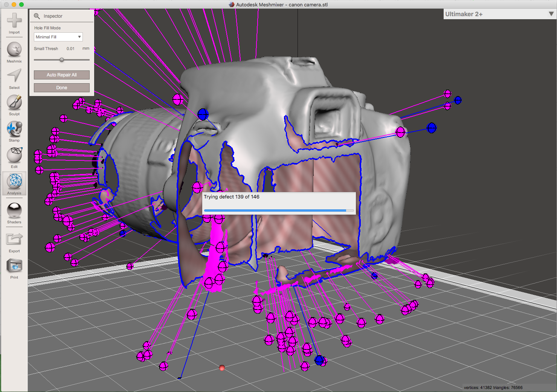Click the red pivot sphere on the grid
This screenshot has height=392, width=557.
point(222,368)
